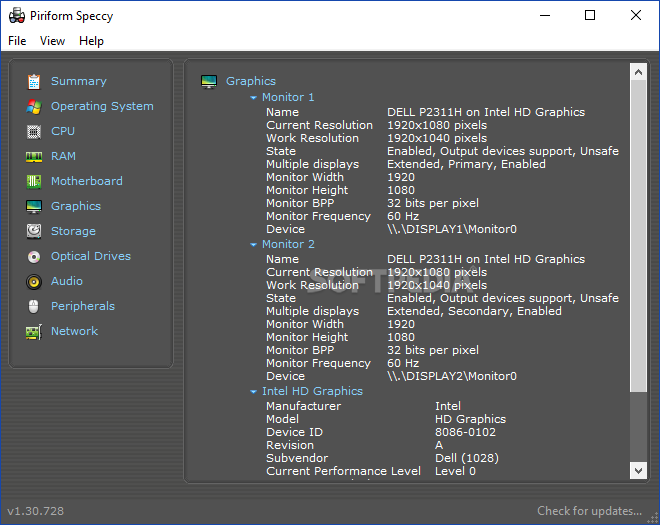The width and height of the screenshot is (660, 525).
Task: Click the CPU chip icon
Action: click(34, 132)
